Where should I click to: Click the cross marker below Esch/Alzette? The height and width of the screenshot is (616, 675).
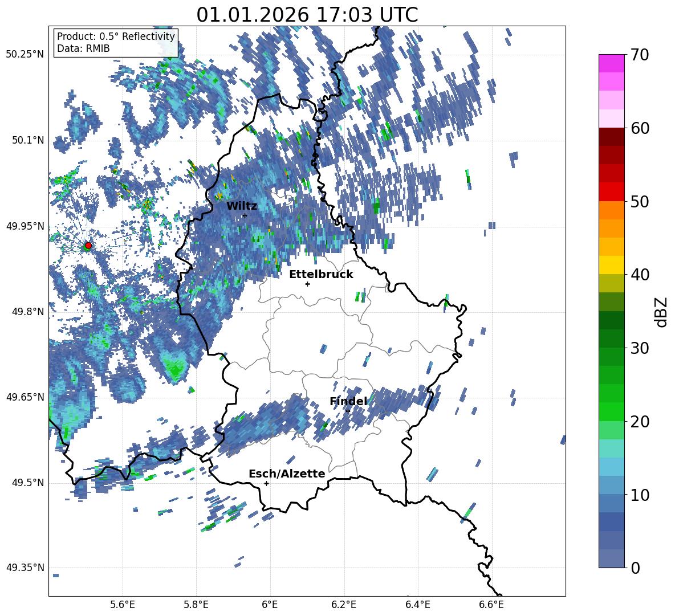[266, 483]
